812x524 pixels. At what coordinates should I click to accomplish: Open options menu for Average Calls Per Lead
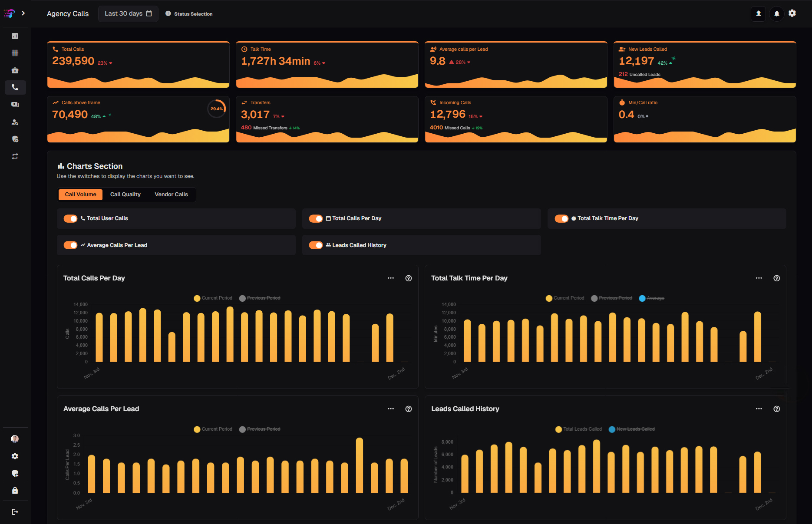tap(390, 409)
